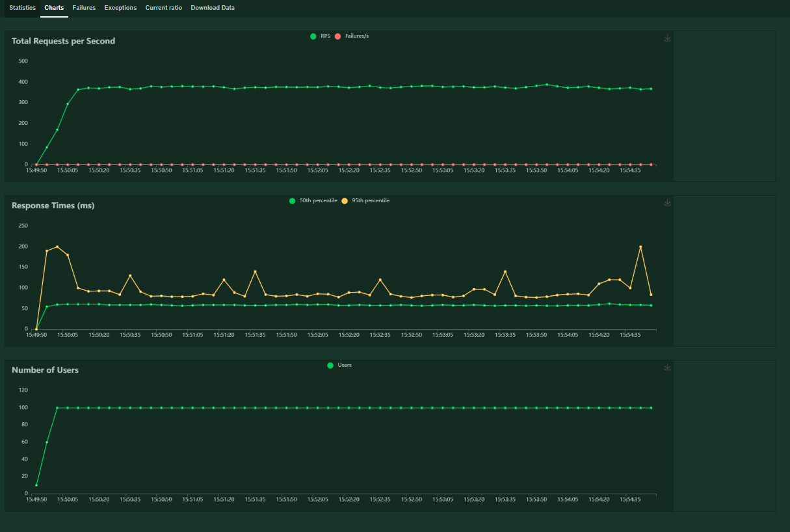Click the final 95th percentile spike at 200 ms

640,246
